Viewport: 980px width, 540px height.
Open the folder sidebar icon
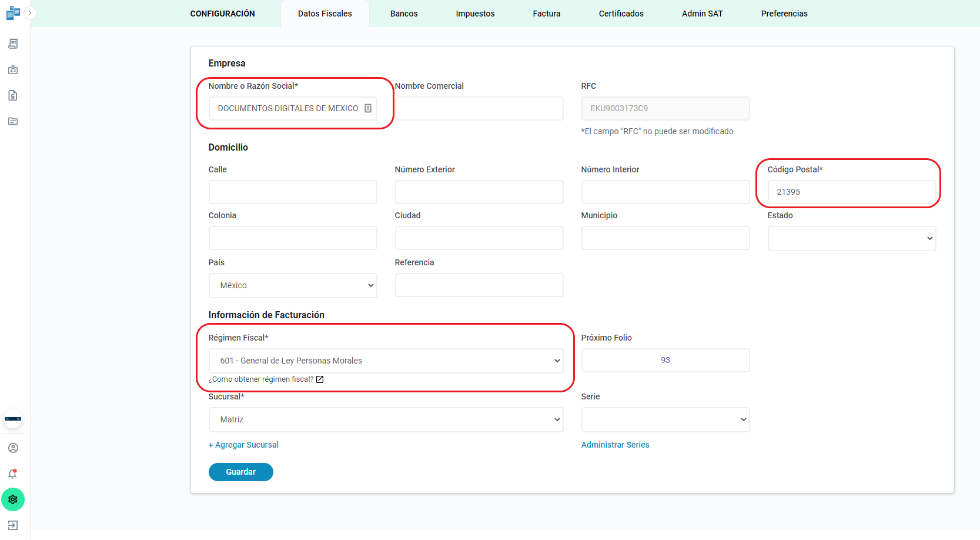[x=13, y=121]
